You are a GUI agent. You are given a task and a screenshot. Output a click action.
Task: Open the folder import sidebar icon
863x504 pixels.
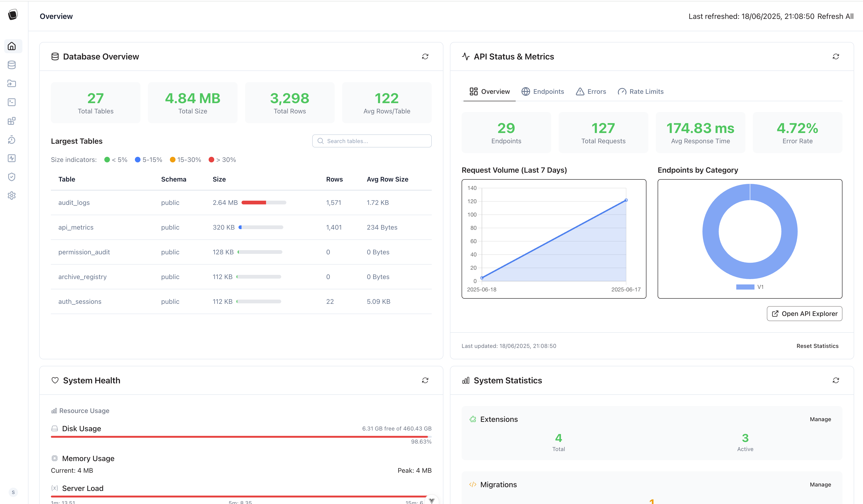(12, 84)
